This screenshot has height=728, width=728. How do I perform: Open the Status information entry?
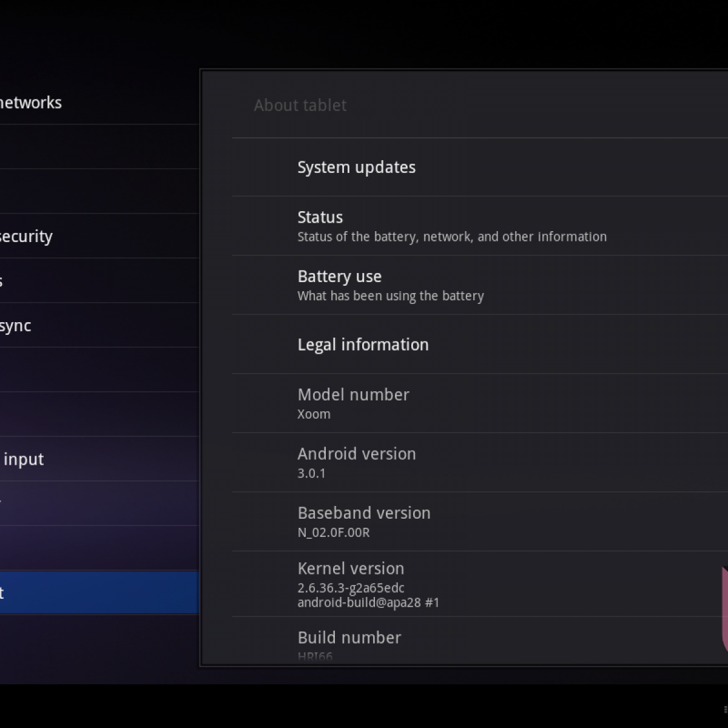click(451, 226)
